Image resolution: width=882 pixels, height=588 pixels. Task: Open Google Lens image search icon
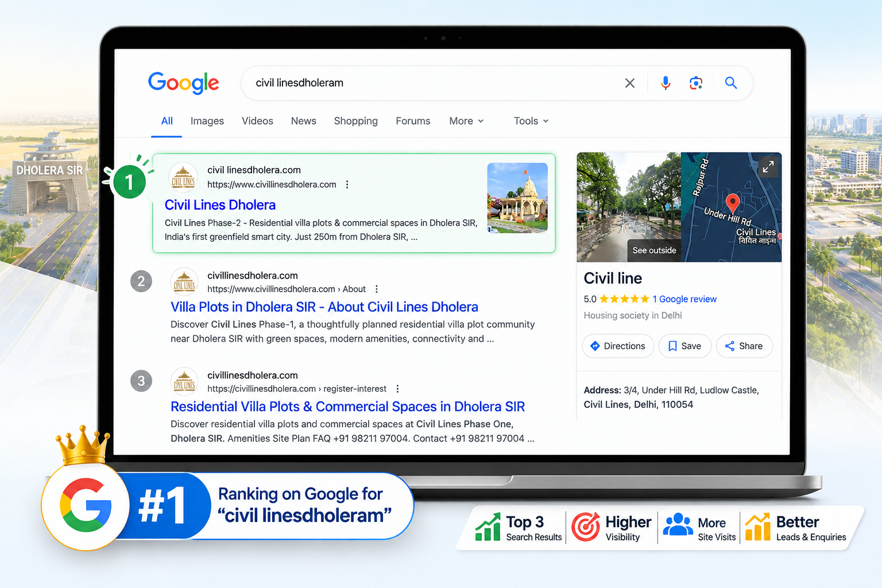(696, 83)
